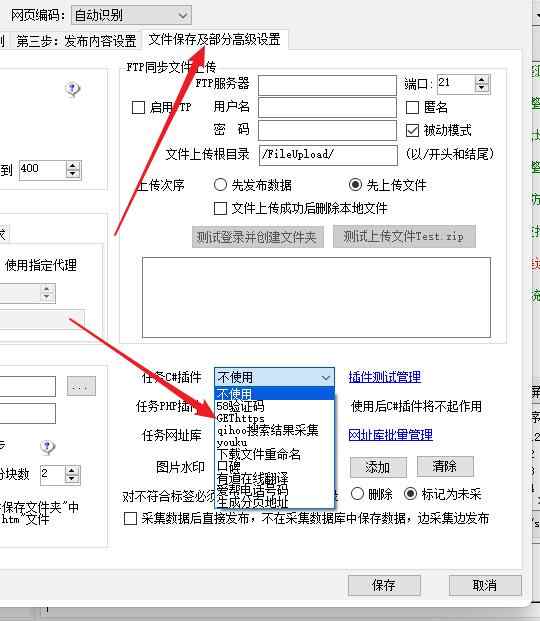Switch to 第三步:发布内容设置 tab
The image size is (540, 621).
click(x=76, y=41)
